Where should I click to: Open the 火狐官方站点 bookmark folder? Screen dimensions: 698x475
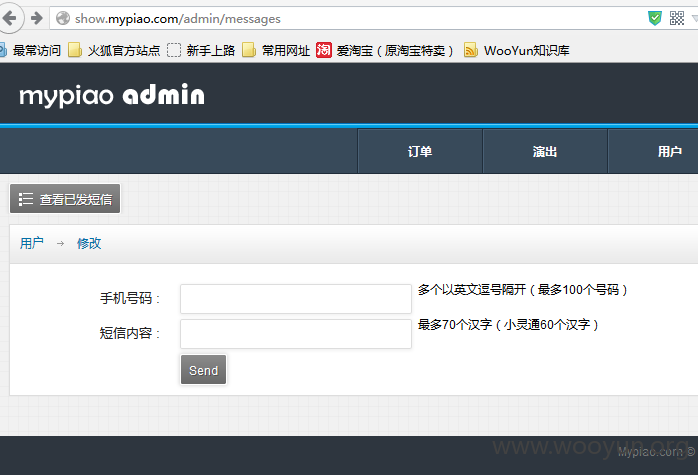(x=114, y=50)
